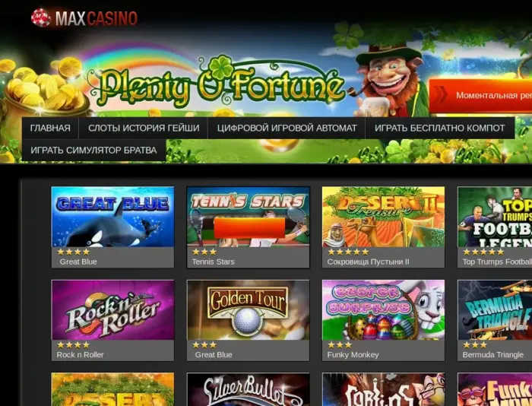This screenshot has width=532, height=406.
Task: Select СЛОТЫ ИСТОРИЯ ГЕЙШИ menu item
Action: click(144, 128)
